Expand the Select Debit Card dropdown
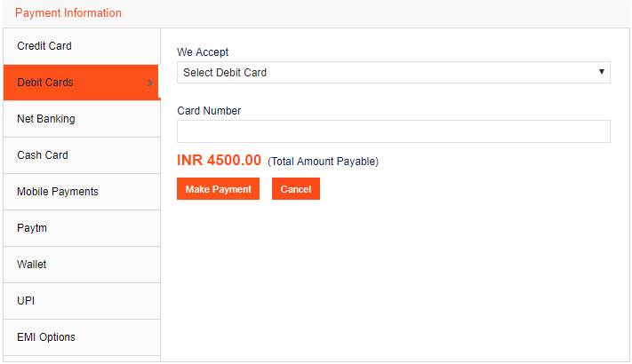 coord(393,72)
